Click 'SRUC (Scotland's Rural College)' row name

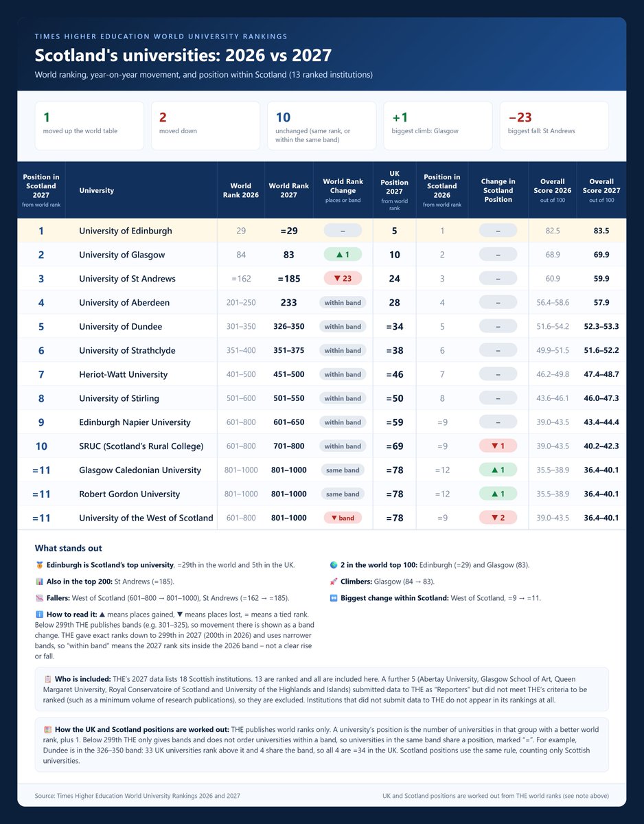coord(141,446)
